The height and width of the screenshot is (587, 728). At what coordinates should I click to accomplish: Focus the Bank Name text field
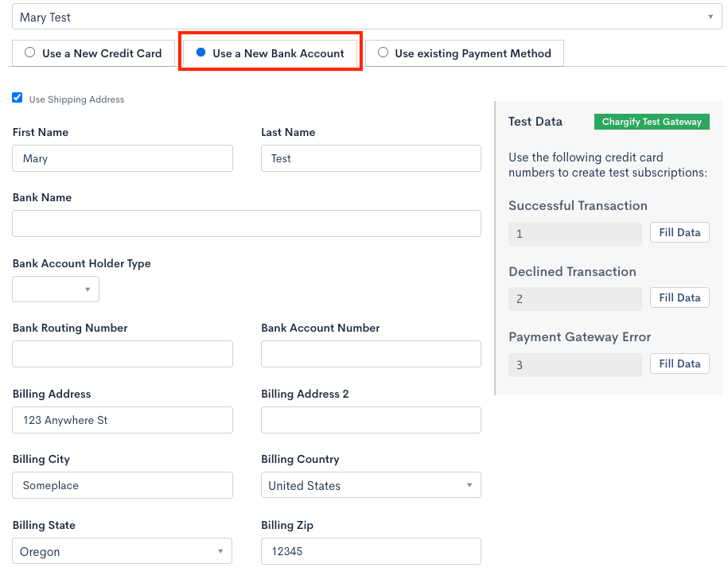247,224
